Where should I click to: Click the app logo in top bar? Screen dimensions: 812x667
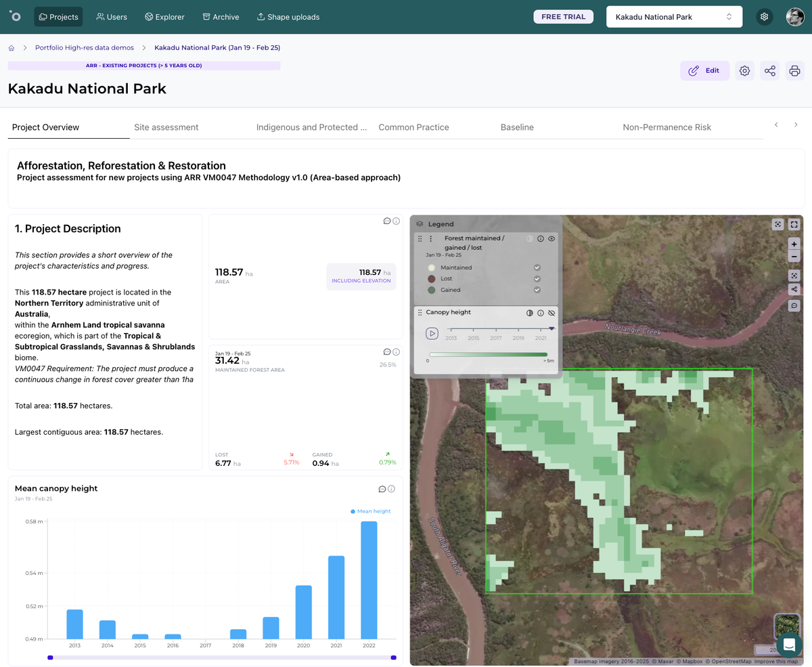(15, 16)
